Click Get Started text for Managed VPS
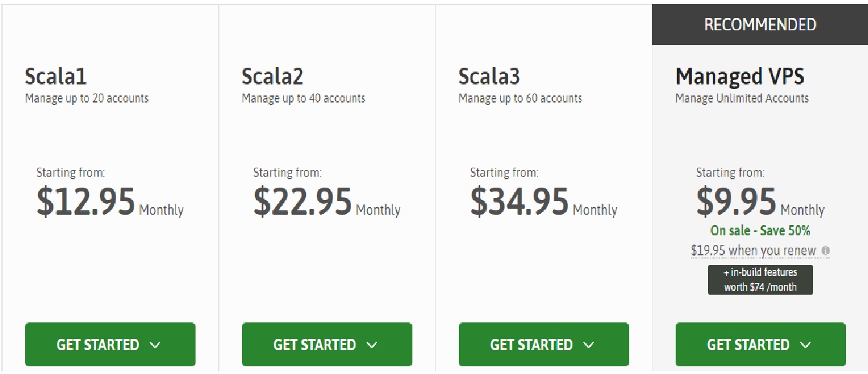This screenshot has height=374, width=868. (x=749, y=345)
